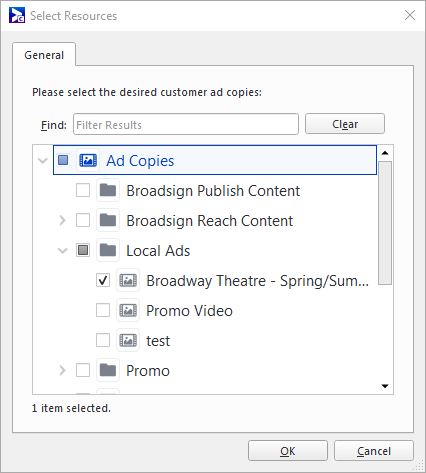Switch to the General tab
Viewport: 426px width, 473px height.
(44, 55)
